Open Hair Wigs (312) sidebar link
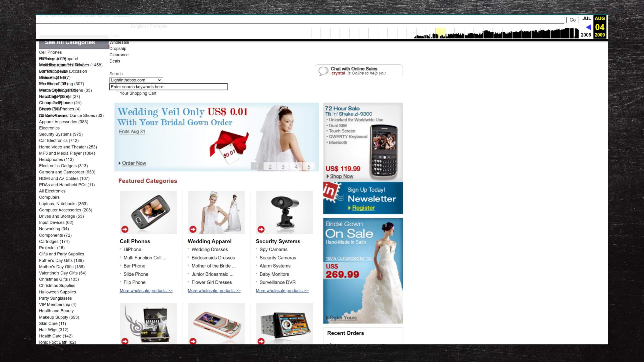Screen dimensions: 644x362 [x=54, y=330]
